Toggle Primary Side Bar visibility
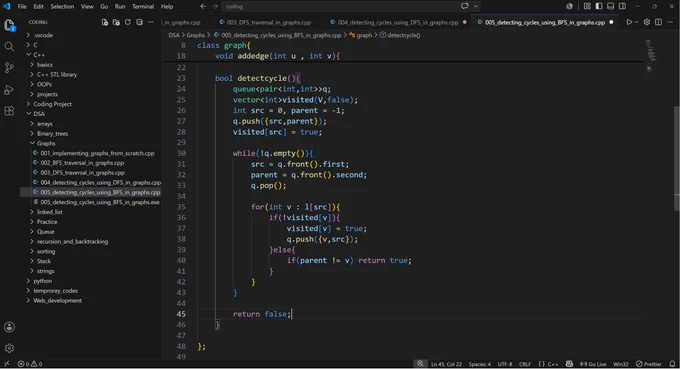Screen dimensions: 680x369 (x=599, y=6)
